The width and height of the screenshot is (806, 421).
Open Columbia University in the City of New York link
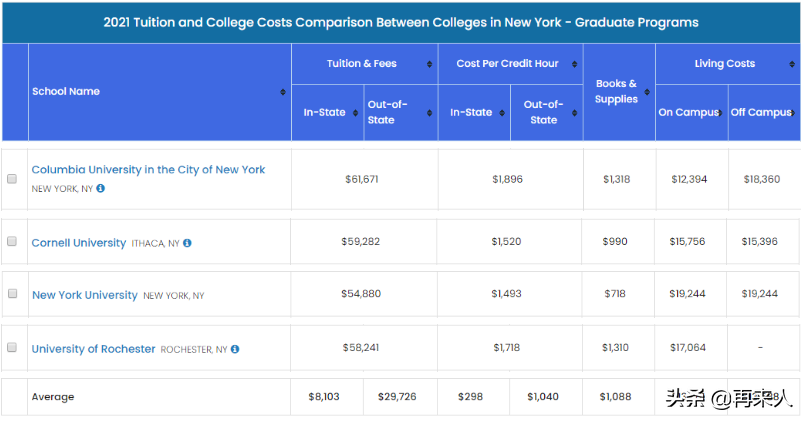148,170
